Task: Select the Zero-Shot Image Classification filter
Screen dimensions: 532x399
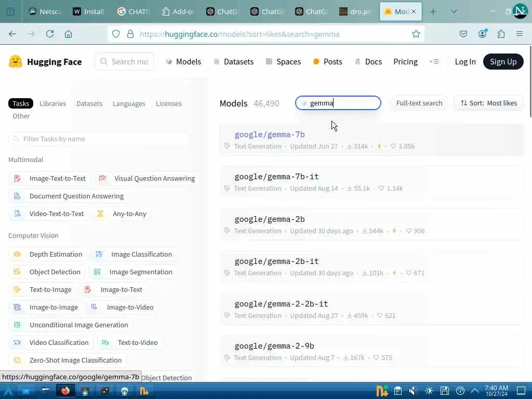Action: pos(68,361)
